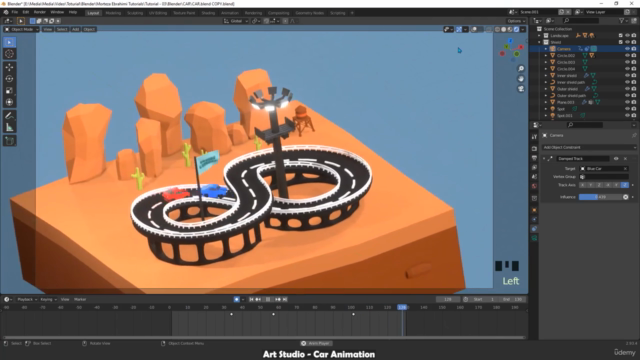Image resolution: width=640 pixels, height=360 pixels.
Task: Open the Scene properties tab
Action: click(534, 177)
